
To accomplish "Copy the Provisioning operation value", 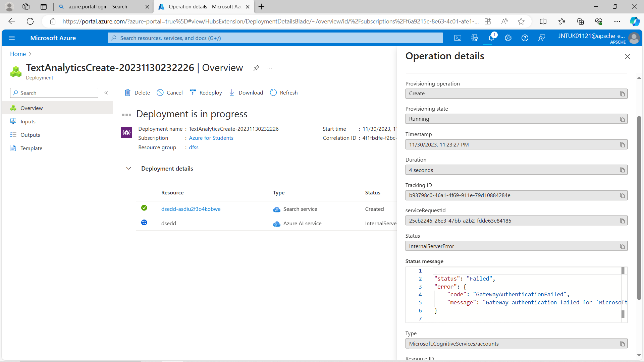I will (622, 94).
